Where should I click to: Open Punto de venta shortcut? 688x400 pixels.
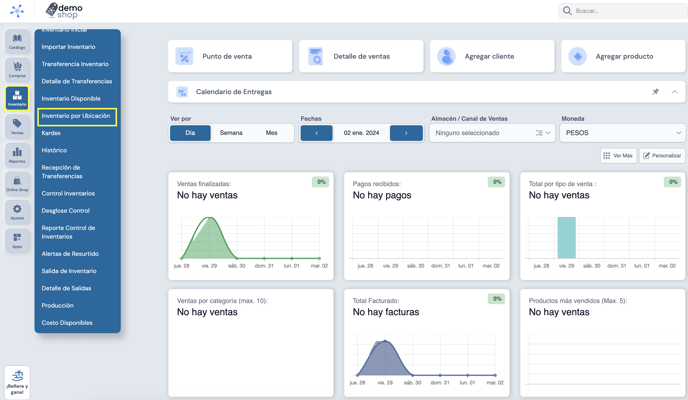(230, 57)
